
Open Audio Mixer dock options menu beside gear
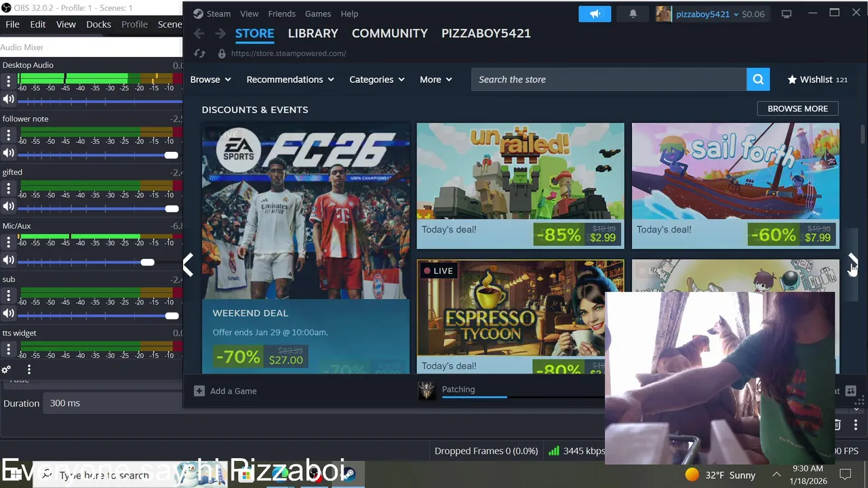point(28,369)
